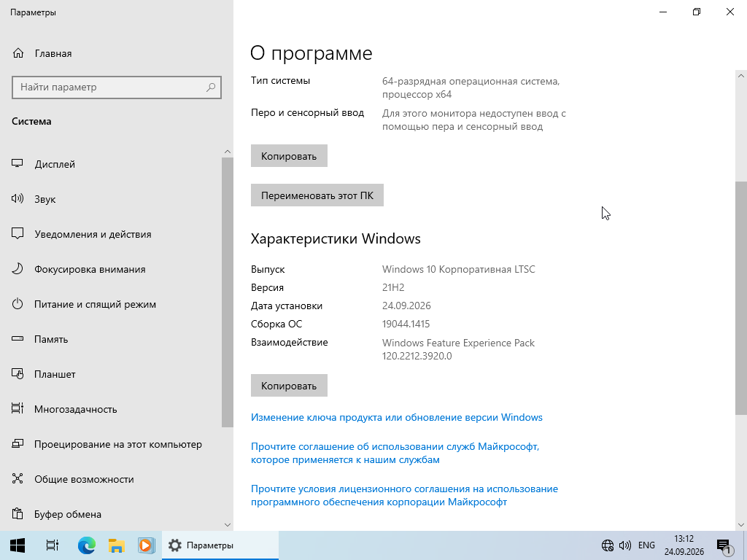The image size is (747, 560).
Task: Click version value 21H2
Action: [393, 287]
